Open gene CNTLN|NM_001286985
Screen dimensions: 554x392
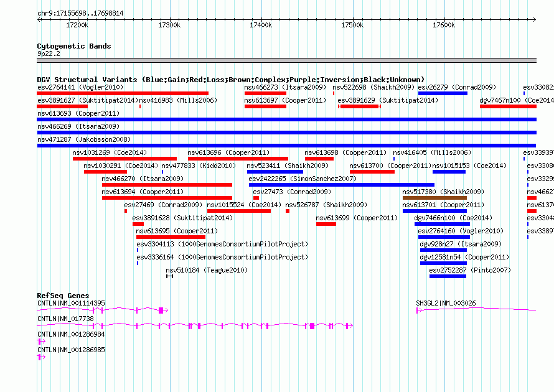(41, 357)
